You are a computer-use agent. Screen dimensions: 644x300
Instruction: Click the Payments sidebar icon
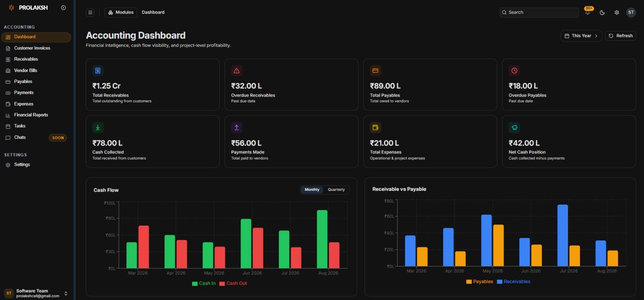[8, 93]
